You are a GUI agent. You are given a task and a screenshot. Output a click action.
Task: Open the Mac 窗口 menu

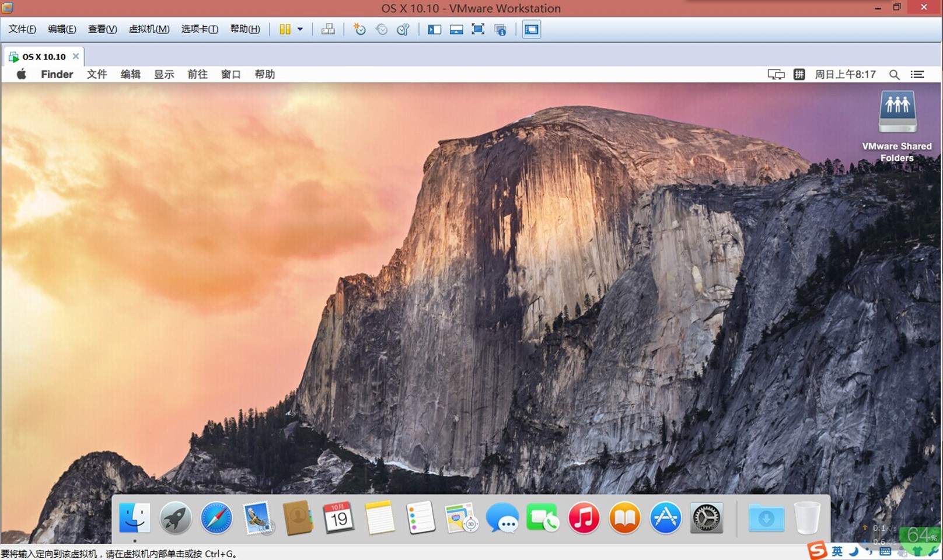click(x=231, y=74)
